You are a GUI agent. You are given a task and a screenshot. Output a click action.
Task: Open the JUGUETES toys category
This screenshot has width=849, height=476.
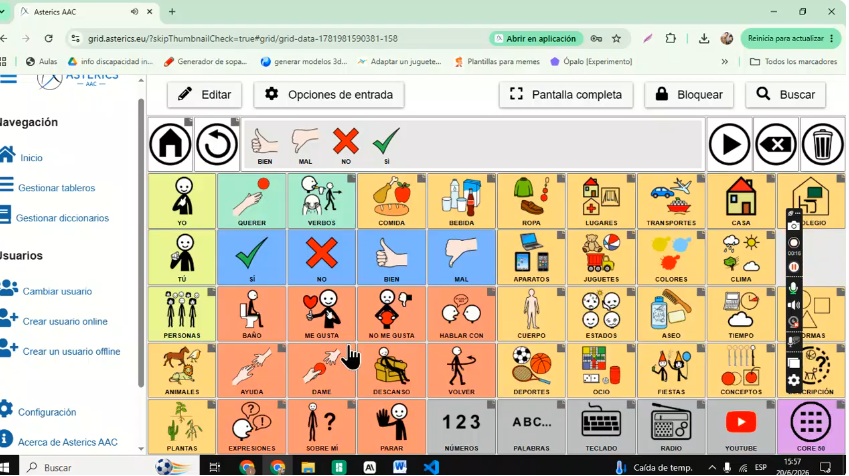click(601, 257)
